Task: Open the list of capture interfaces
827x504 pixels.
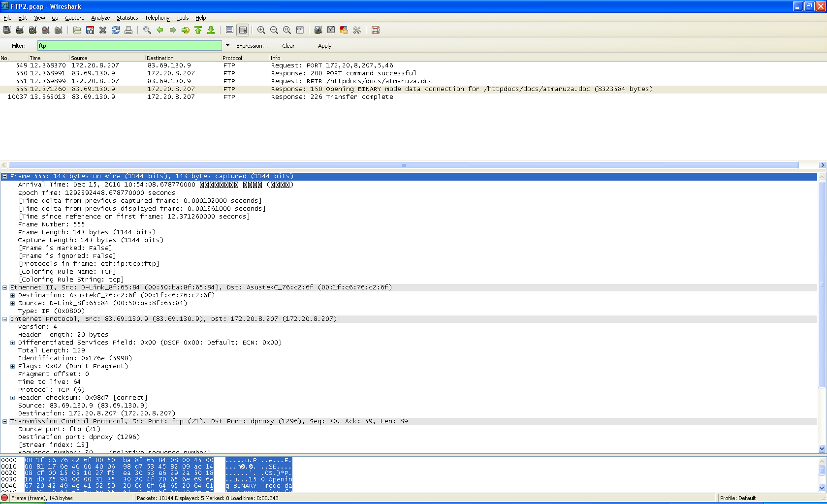Action: [7, 30]
